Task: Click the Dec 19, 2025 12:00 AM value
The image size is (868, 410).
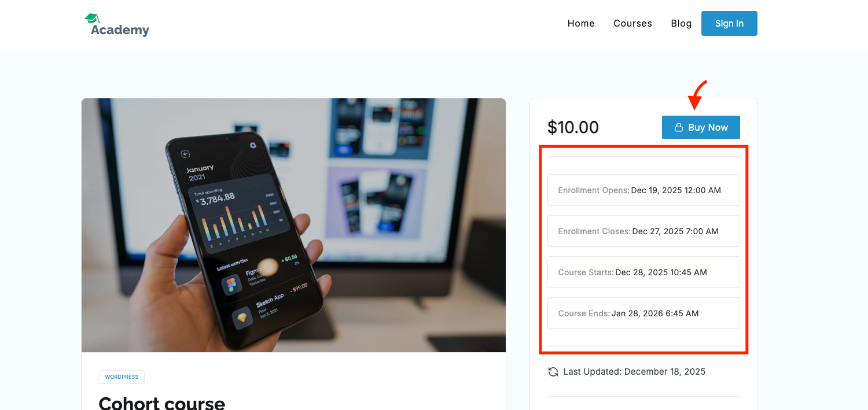Action: click(676, 190)
